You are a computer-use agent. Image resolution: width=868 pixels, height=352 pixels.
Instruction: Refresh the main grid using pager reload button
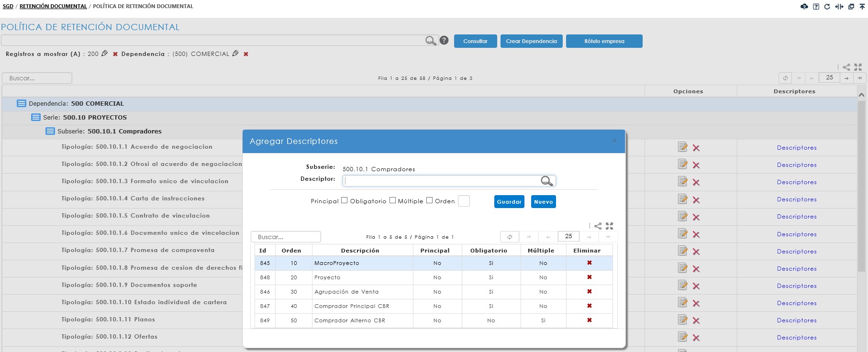click(x=785, y=78)
